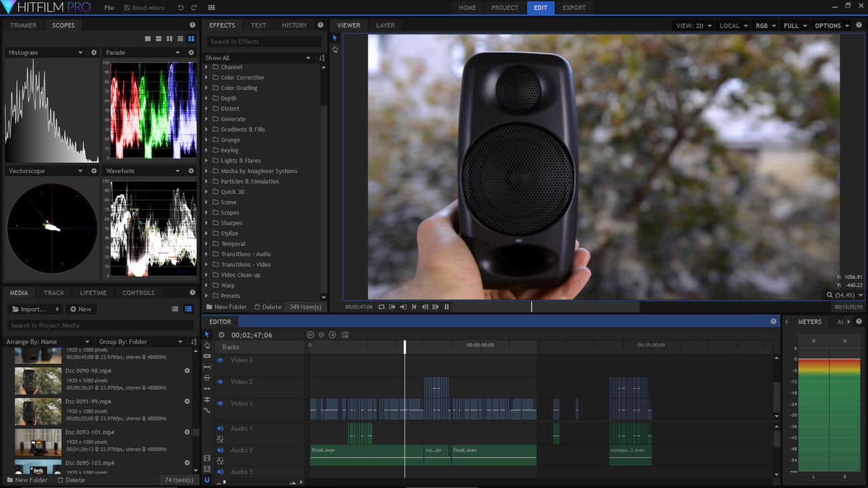
Task: Select the Hand tool in the Editor toolbar
Action: pos(207,345)
